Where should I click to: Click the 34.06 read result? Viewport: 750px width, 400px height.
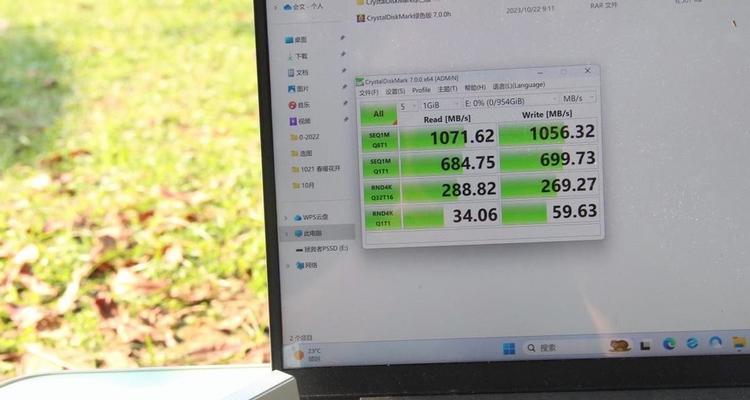[x=451, y=216]
